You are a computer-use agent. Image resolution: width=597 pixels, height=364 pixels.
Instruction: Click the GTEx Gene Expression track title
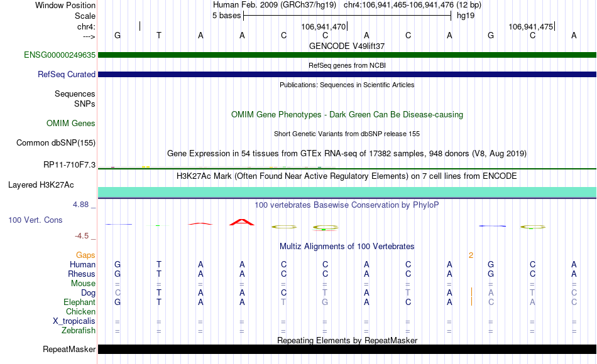point(347,153)
